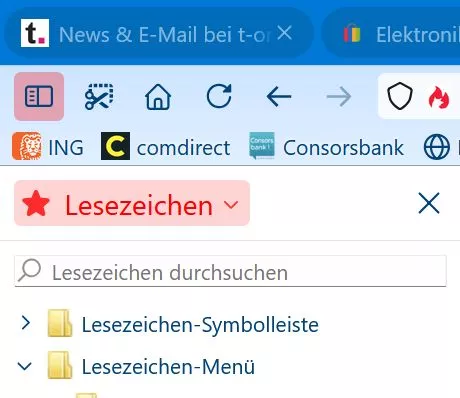The image size is (460, 398).
Task: Close the Lesezeichen sidebar
Action: pos(429,203)
